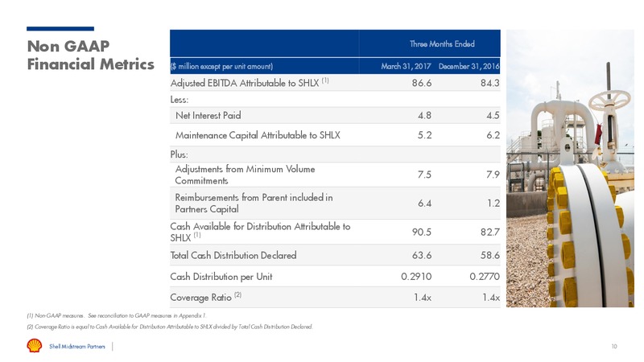Select the 6.2 maintenance capital value
The width and height of the screenshot is (644, 362).
493,135
